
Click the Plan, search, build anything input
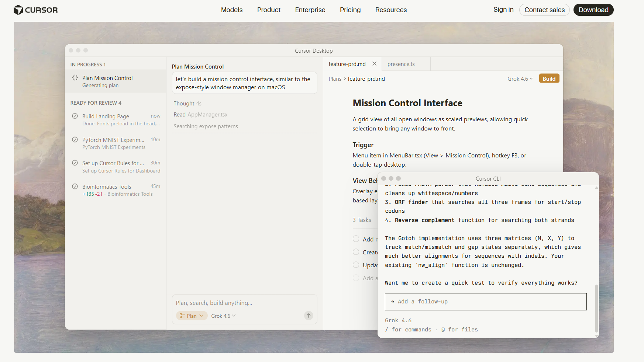pos(244,303)
